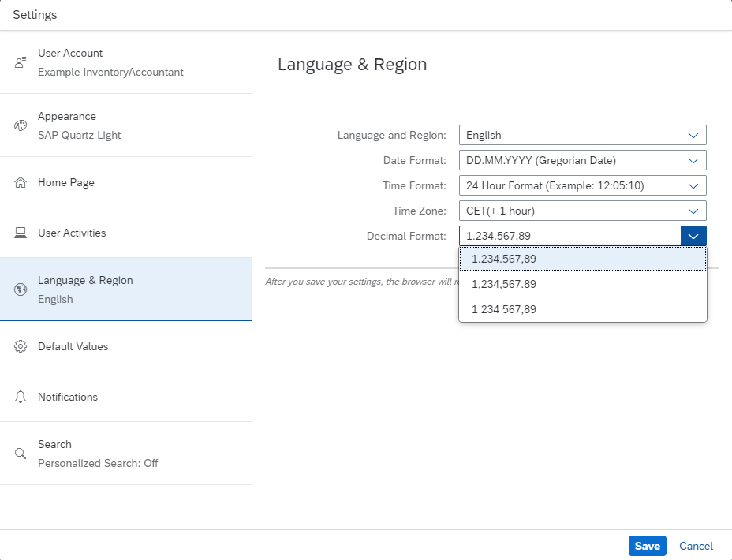
Task: Choose the 1.234.567,89 option in the list
Action: (x=583, y=259)
